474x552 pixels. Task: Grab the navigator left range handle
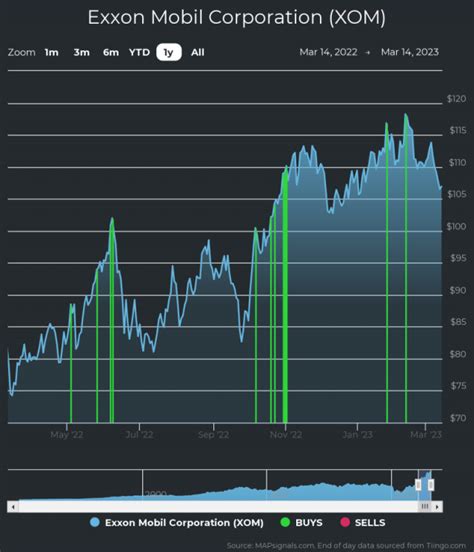pos(418,485)
